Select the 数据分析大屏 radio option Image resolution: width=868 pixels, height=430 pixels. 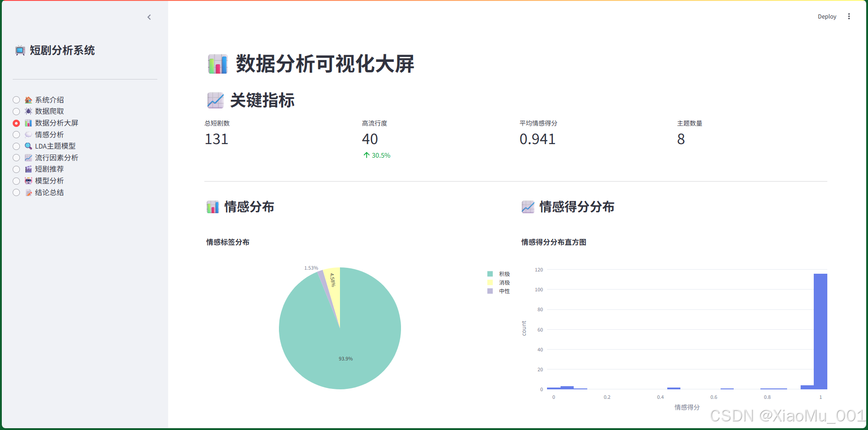click(16, 123)
